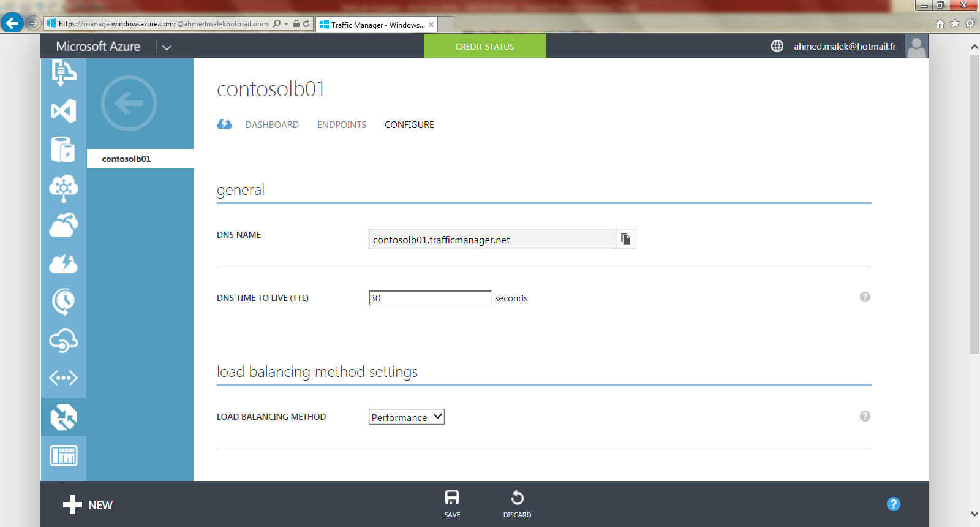Close the Traffic Manager browser tab
The image size is (980, 527).
click(431, 25)
